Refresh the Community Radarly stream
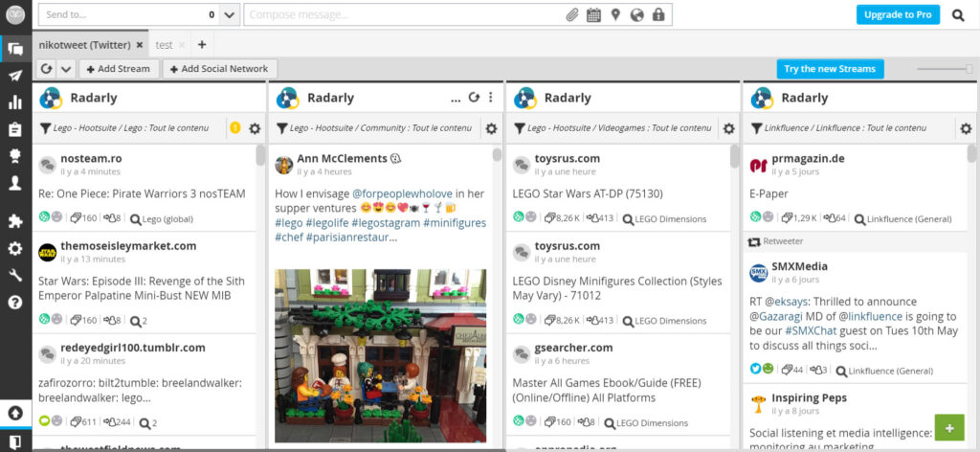This screenshot has width=980, height=452. click(x=474, y=98)
